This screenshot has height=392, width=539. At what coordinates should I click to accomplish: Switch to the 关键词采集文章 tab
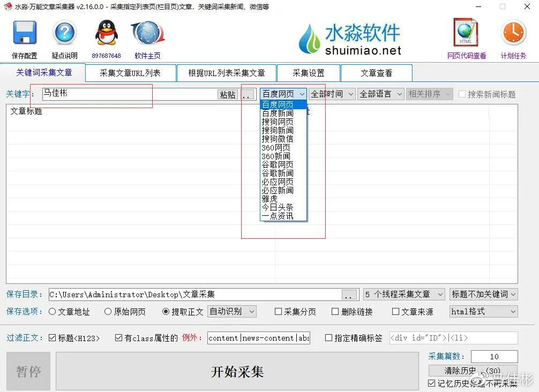click(x=43, y=72)
